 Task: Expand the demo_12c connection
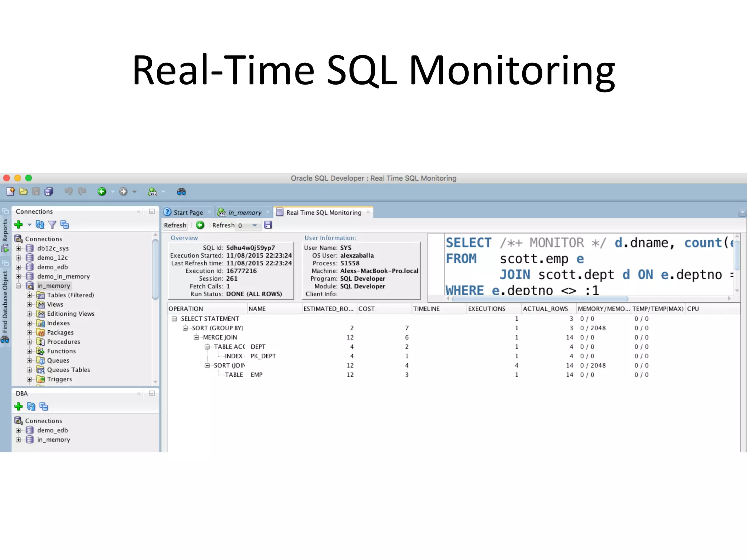(18, 258)
